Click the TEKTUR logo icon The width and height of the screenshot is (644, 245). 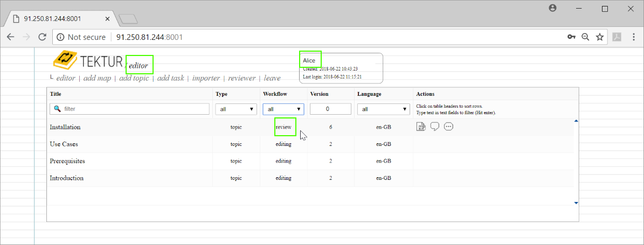coord(65,59)
